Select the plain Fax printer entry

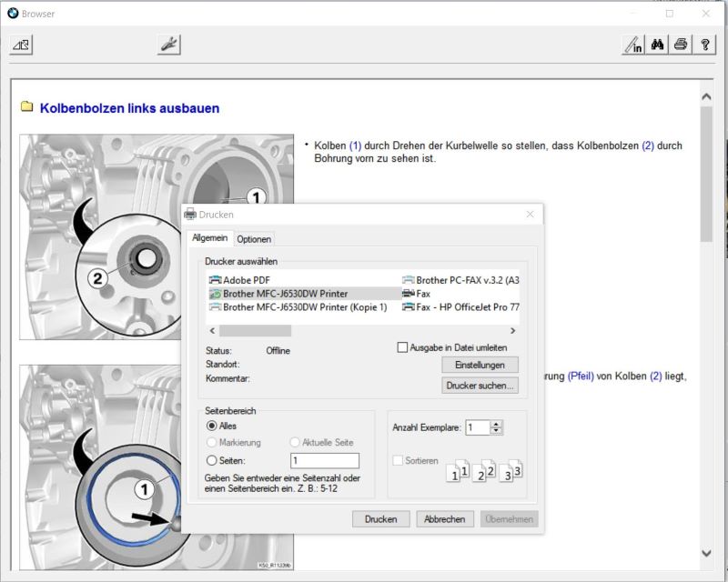click(x=417, y=294)
